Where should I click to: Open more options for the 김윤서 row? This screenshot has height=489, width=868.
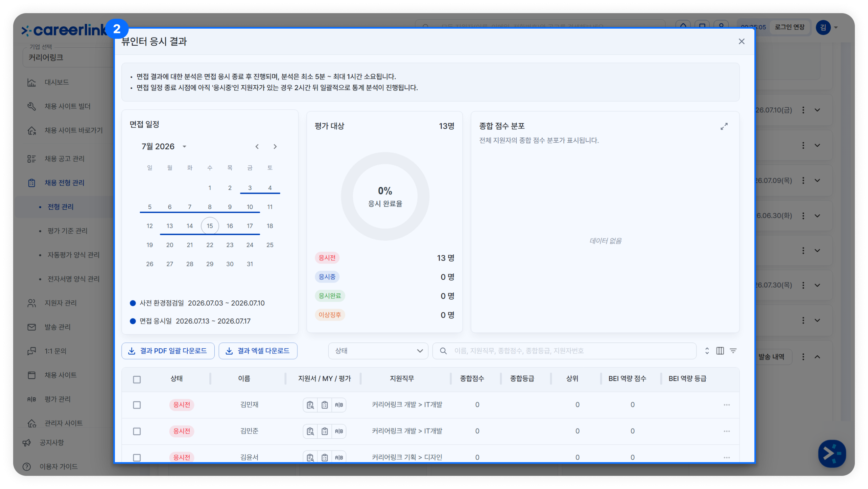coord(726,457)
